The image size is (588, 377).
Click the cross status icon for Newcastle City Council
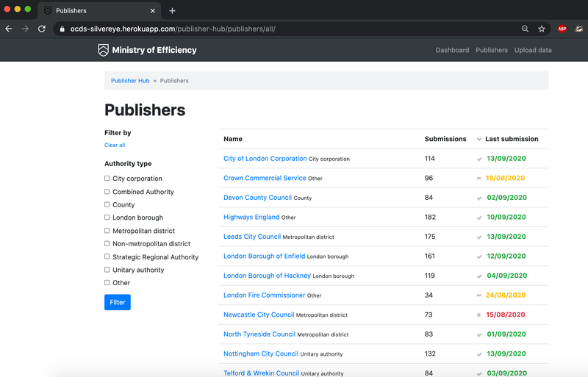pyautogui.click(x=479, y=315)
